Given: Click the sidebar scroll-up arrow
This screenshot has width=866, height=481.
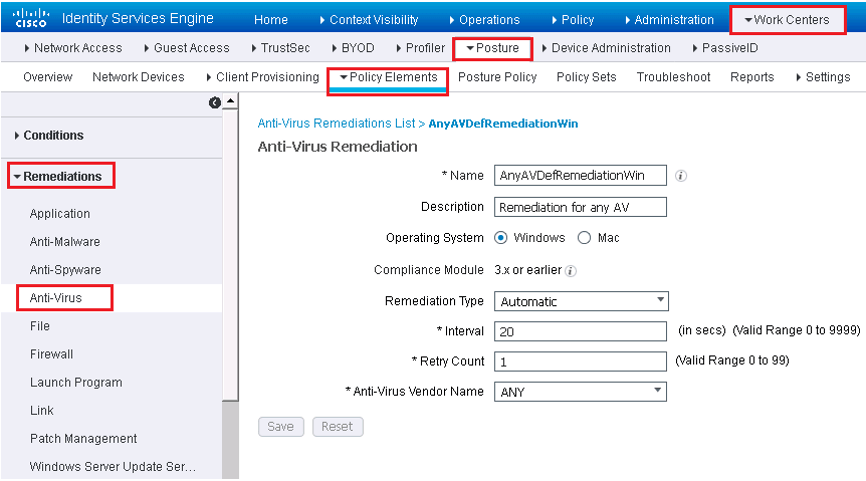Looking at the screenshot, I should (230, 101).
